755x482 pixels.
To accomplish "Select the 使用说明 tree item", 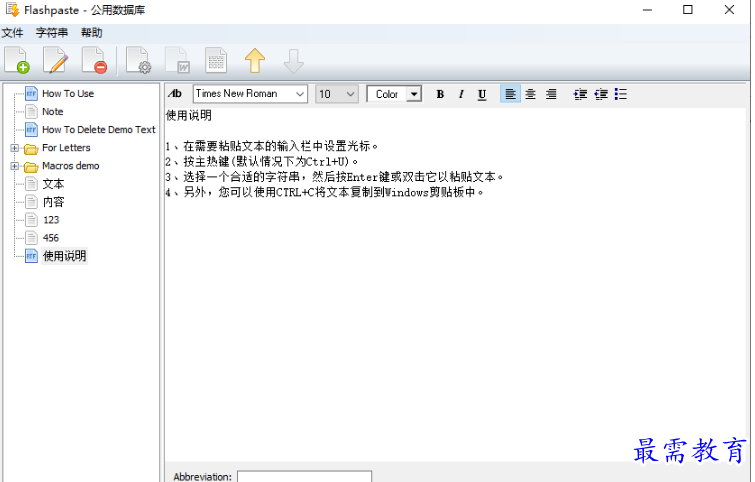I will point(65,256).
